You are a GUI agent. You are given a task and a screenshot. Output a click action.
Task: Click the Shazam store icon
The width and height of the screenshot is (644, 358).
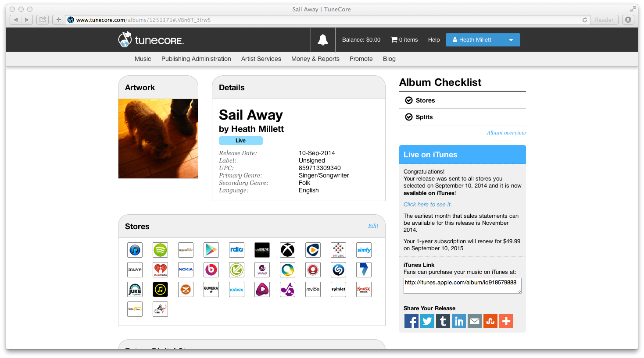338,270
